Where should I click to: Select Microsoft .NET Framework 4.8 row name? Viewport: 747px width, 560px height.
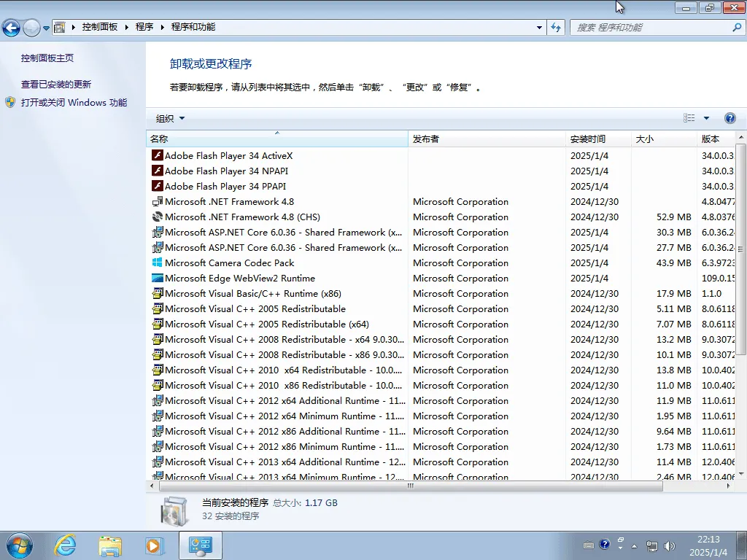tap(229, 201)
